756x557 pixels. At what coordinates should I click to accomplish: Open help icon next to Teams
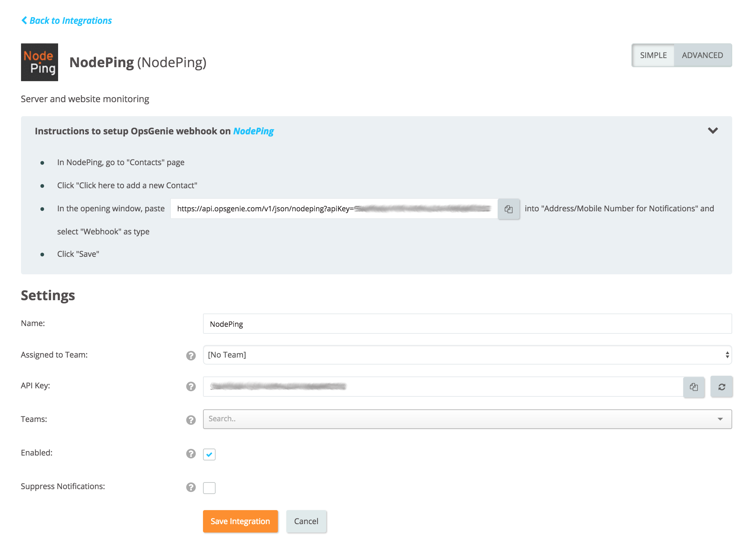191,419
